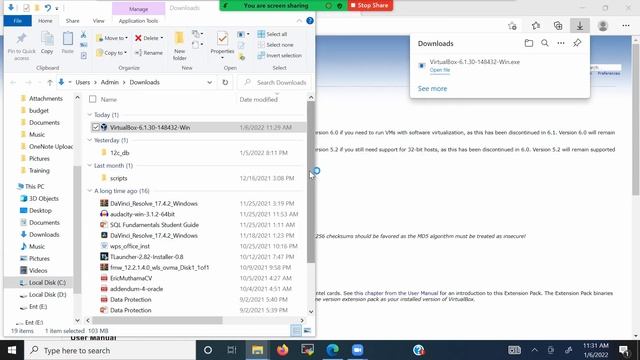Switch to large icons view in status bar
Image resolution: width=640 pixels, height=360 pixels.
coord(307,331)
